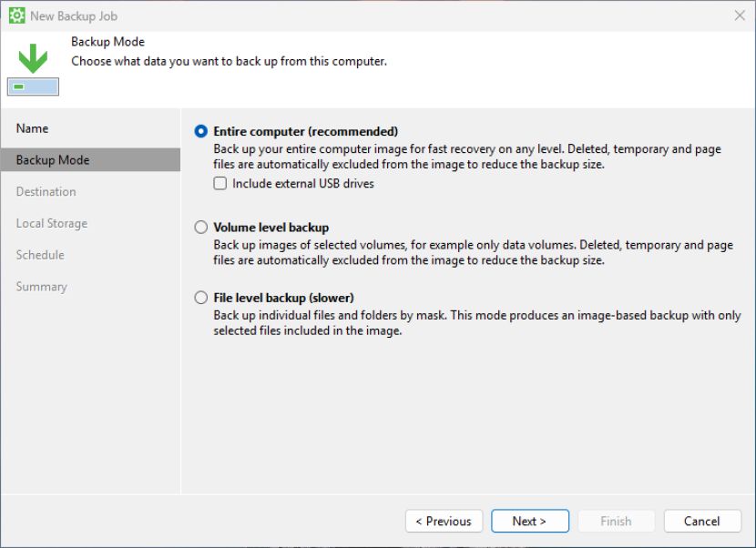The width and height of the screenshot is (756, 548).
Task: Enable Include external USB drives checkbox
Action: coord(220,183)
